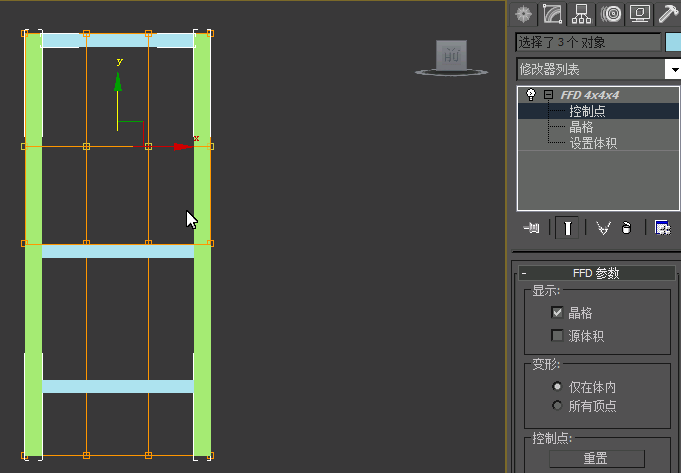Click Remove Modifier from stack icon
Screen dimensions: 681x473
pos(626,228)
